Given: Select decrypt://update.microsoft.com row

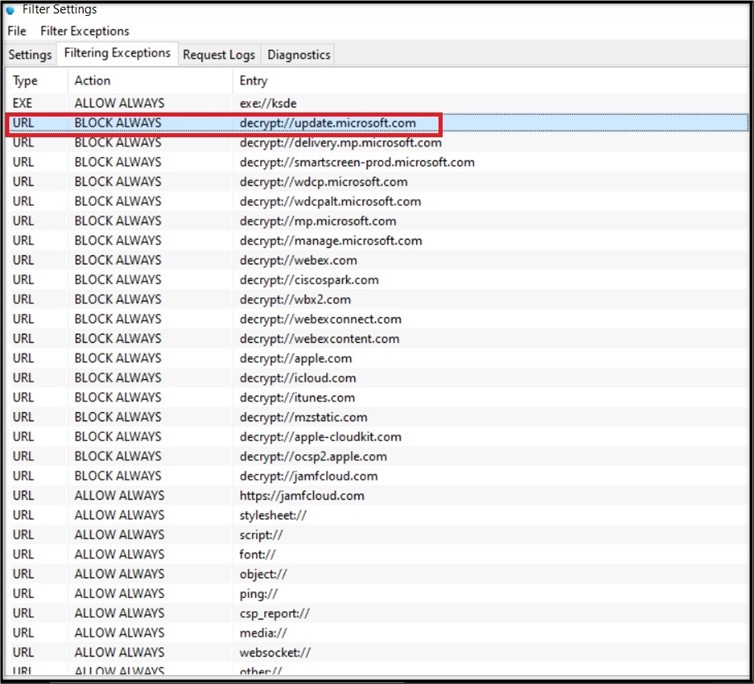Looking at the screenshot, I should point(377,123).
